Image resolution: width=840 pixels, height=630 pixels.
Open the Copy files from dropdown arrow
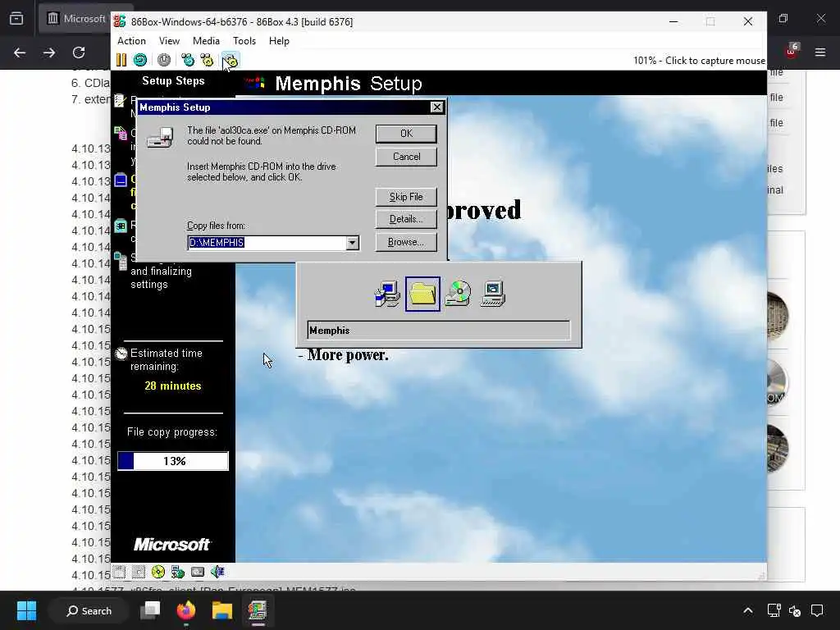pyautogui.click(x=352, y=243)
